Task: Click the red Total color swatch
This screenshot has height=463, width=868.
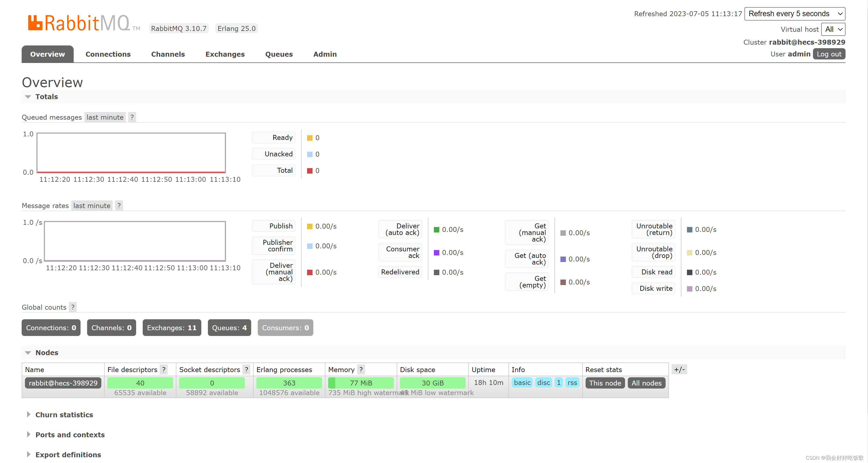Action: (x=310, y=171)
